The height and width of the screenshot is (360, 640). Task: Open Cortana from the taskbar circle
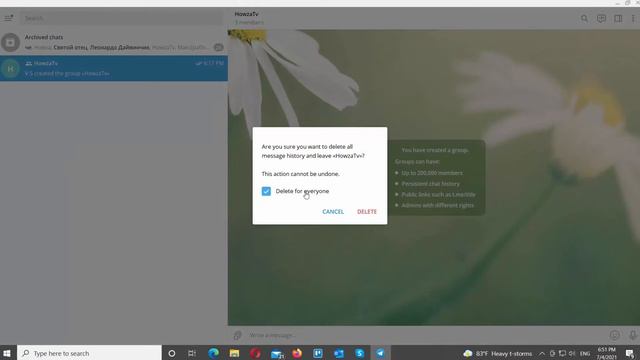172,353
